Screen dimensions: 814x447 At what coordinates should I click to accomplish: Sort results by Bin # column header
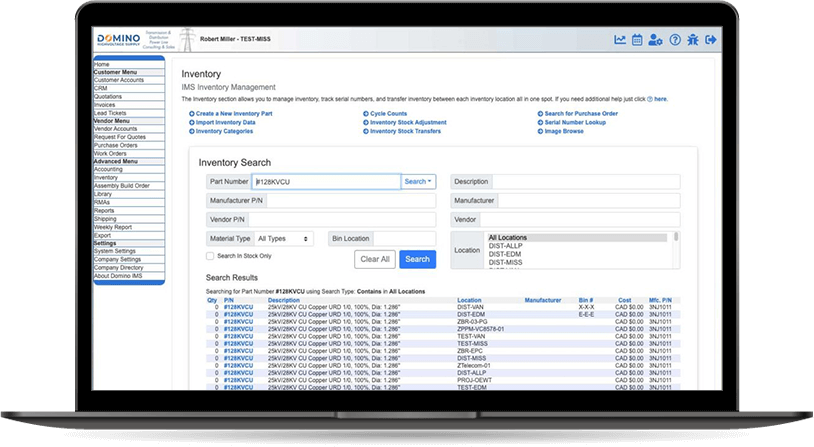click(x=586, y=300)
